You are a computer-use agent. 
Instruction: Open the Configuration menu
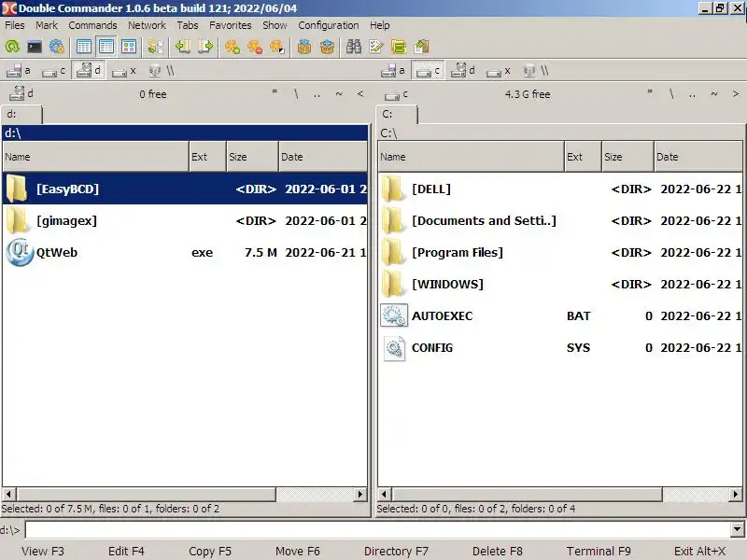pyautogui.click(x=329, y=25)
